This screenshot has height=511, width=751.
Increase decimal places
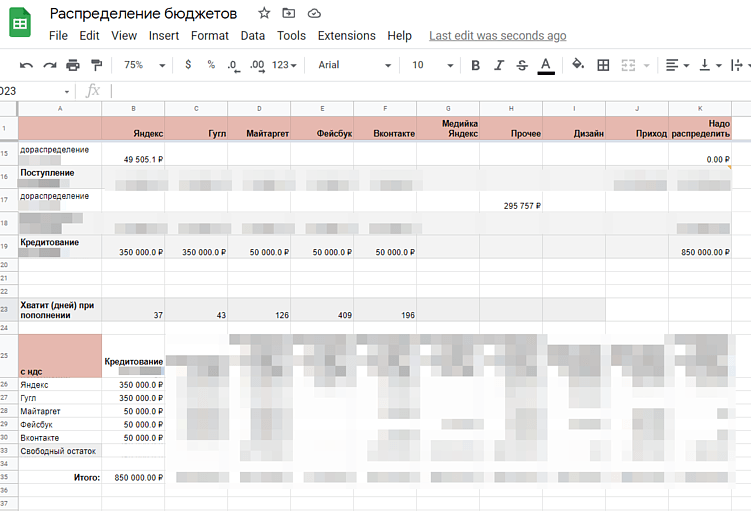257,66
